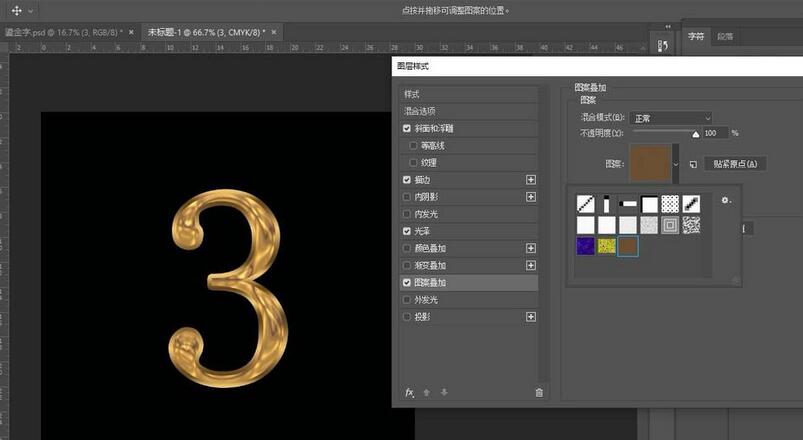Move effect up arrow in Layer Style

click(427, 392)
